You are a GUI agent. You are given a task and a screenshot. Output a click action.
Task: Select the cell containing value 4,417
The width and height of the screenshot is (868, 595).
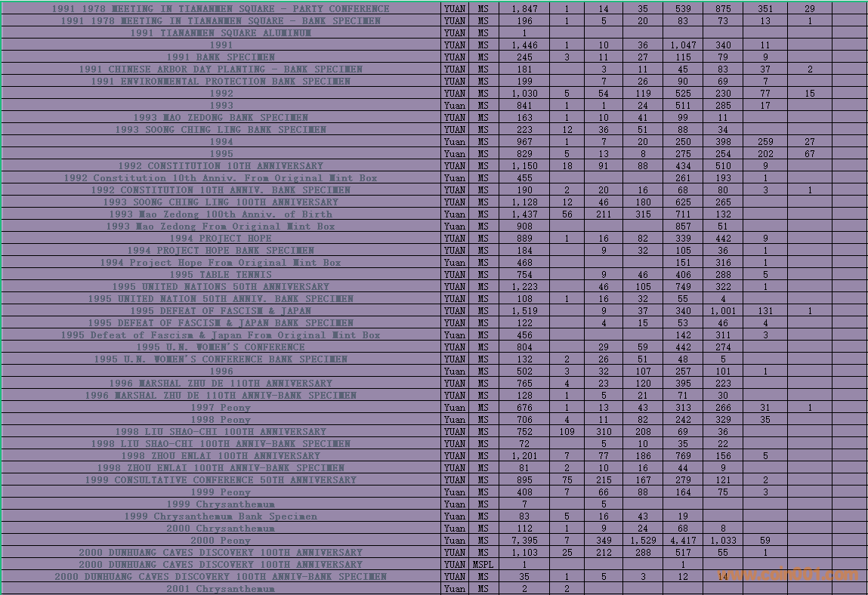coord(683,541)
